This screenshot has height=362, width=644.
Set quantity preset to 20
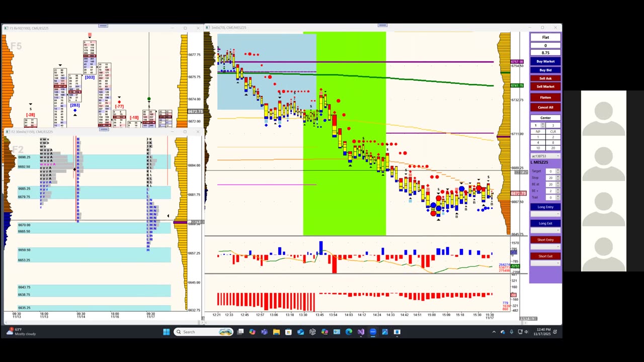553,148
